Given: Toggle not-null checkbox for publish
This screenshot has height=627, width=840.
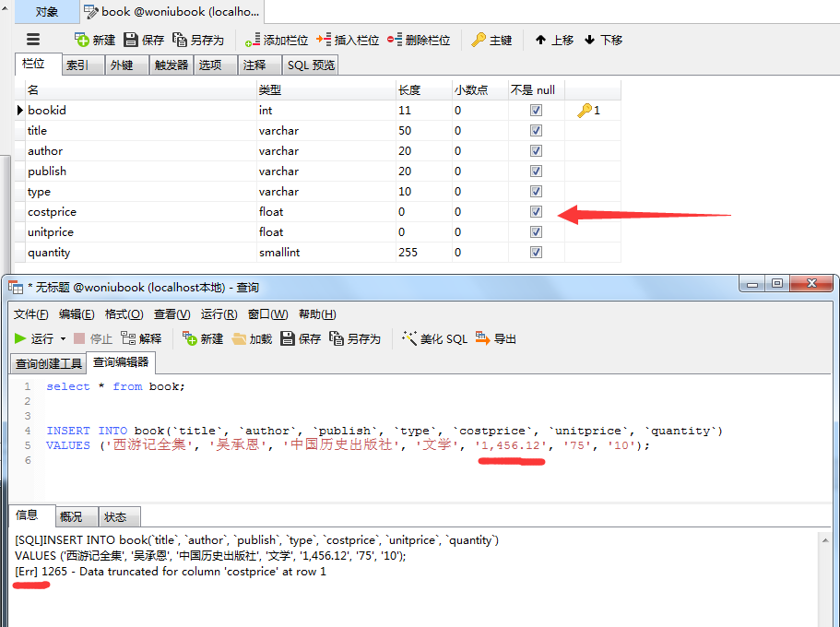Looking at the screenshot, I should (x=536, y=171).
